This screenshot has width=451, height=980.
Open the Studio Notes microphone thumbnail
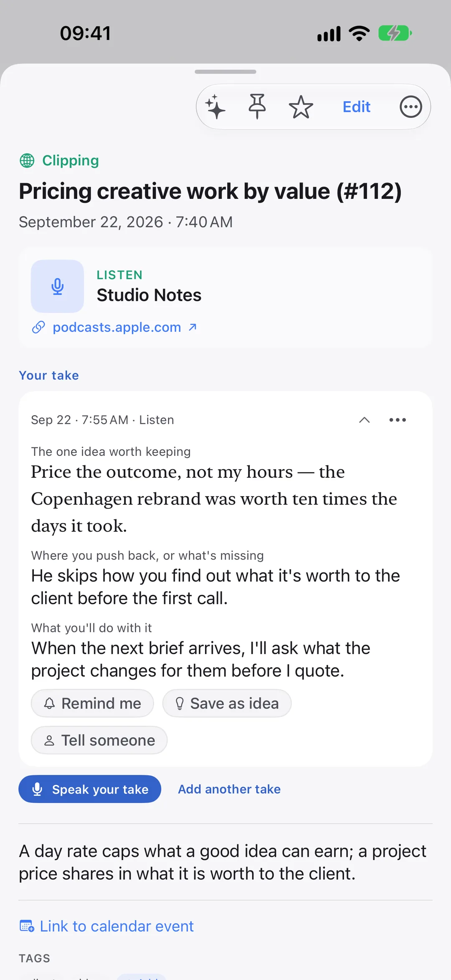[57, 287]
